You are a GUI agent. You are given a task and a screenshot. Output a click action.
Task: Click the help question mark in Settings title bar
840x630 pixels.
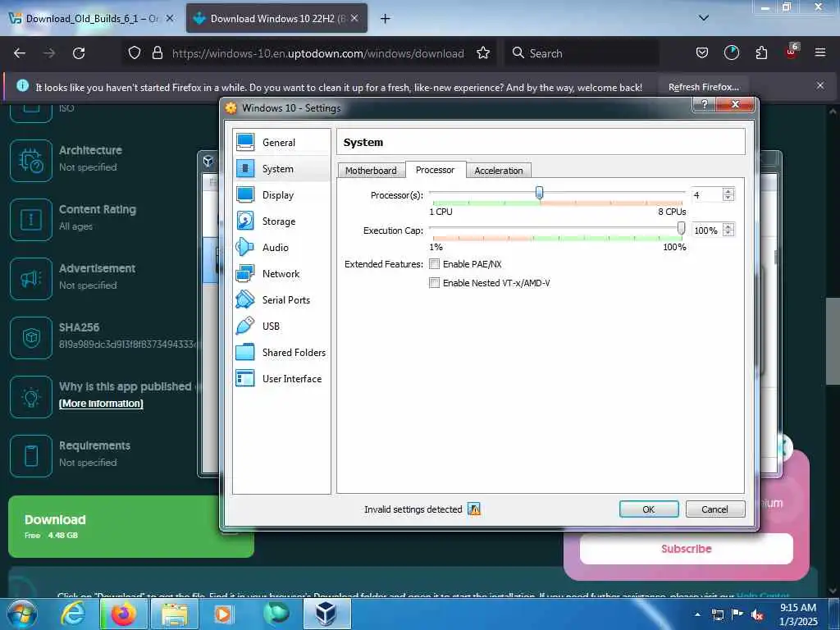[x=704, y=104]
